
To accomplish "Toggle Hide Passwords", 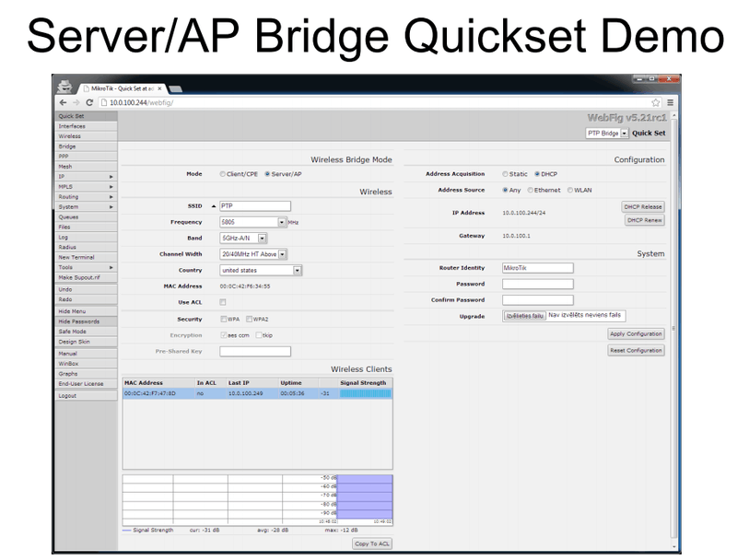I will point(86,321).
